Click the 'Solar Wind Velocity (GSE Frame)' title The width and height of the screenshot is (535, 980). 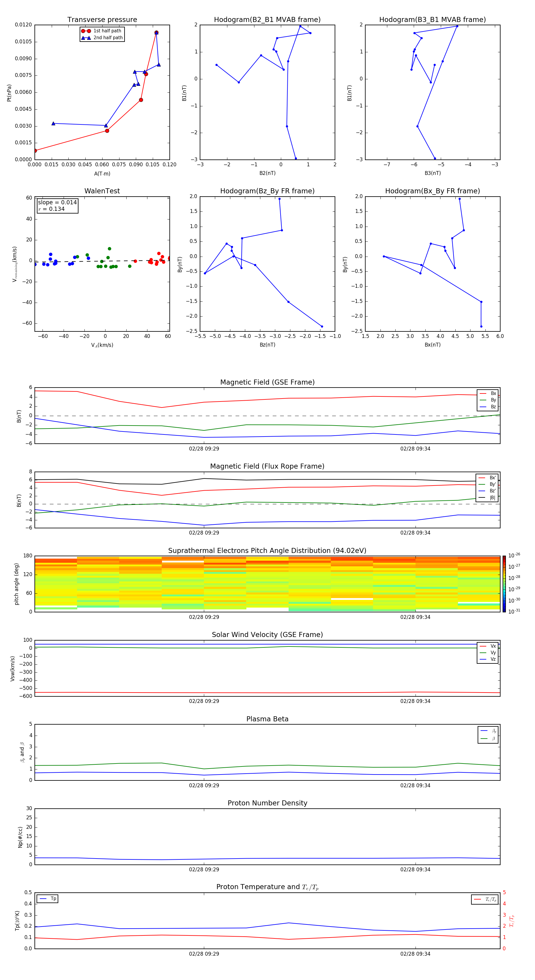pyautogui.click(x=267, y=635)
